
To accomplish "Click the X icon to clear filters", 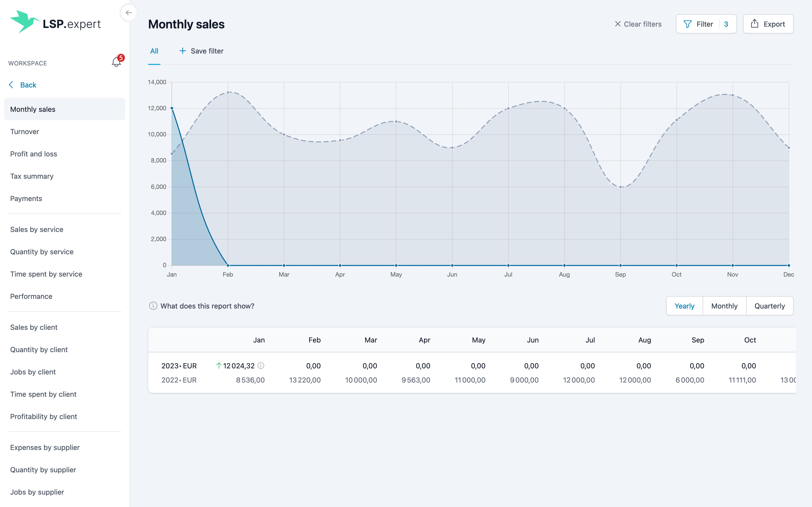I will click(x=618, y=24).
